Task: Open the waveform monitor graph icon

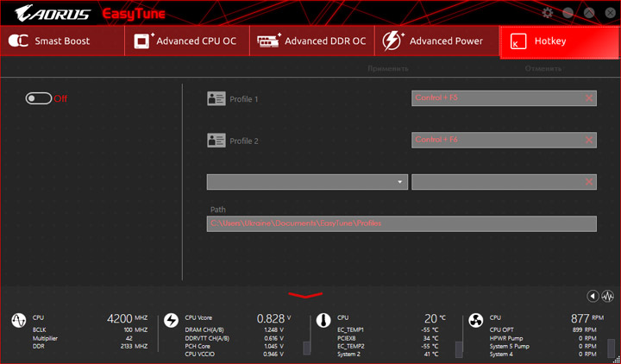Action: (607, 296)
